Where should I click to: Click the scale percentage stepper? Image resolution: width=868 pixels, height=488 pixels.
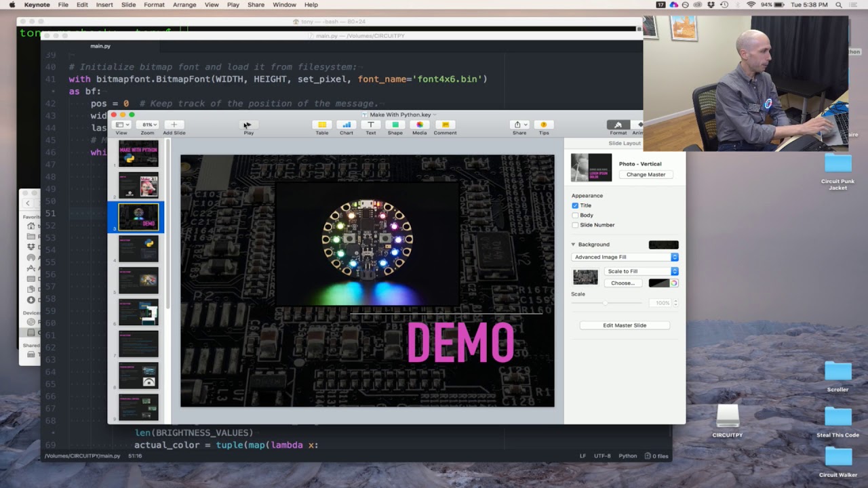(x=675, y=303)
